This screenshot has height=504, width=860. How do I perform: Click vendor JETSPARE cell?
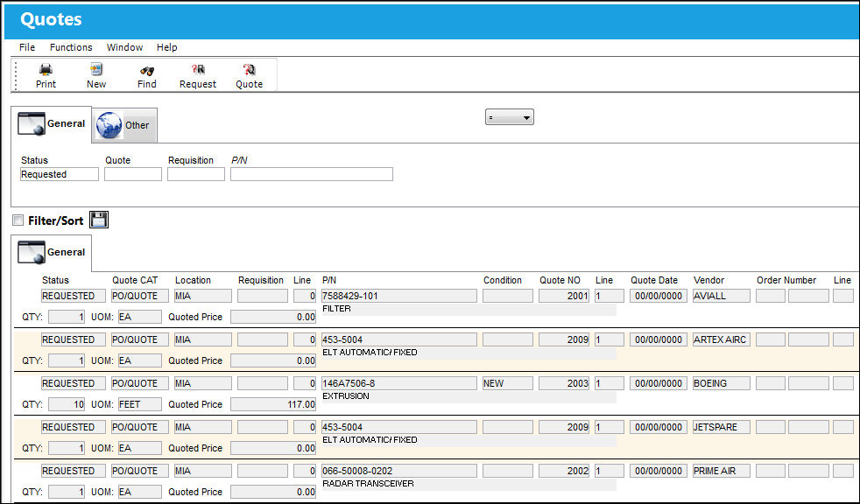coord(722,427)
